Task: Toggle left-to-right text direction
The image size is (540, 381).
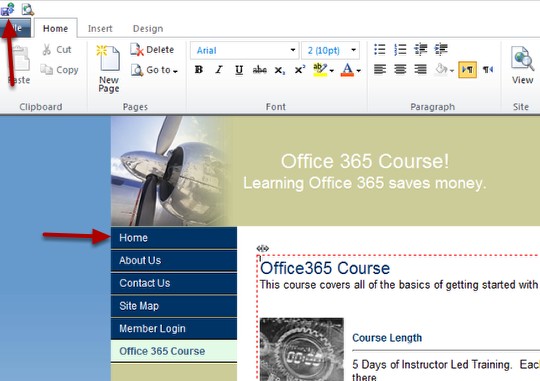Action: 467,70
